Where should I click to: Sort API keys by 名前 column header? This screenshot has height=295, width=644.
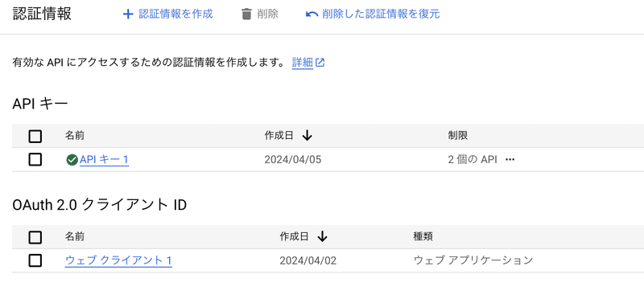74,136
